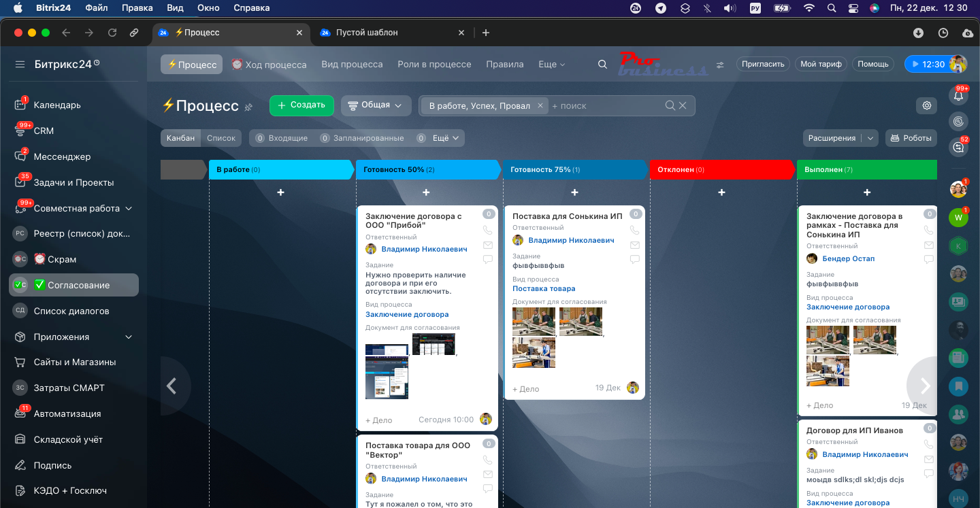Open the Ход процесса tab

pyautogui.click(x=269, y=64)
